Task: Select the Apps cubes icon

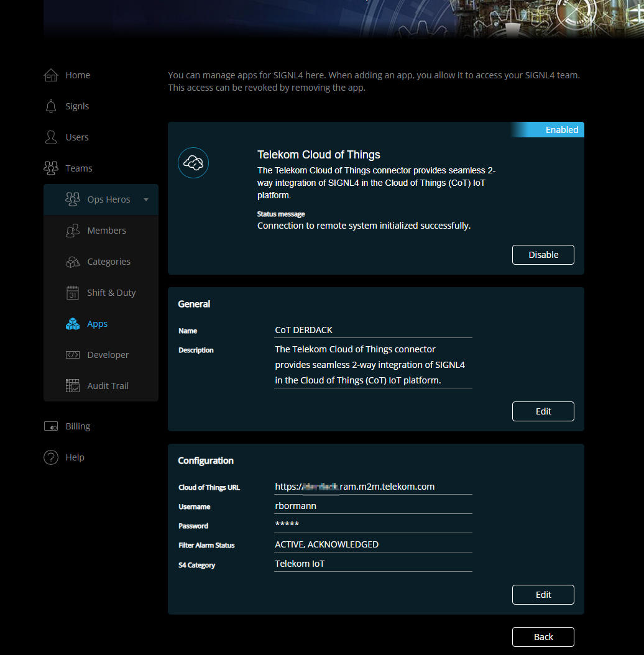Action: coord(73,324)
